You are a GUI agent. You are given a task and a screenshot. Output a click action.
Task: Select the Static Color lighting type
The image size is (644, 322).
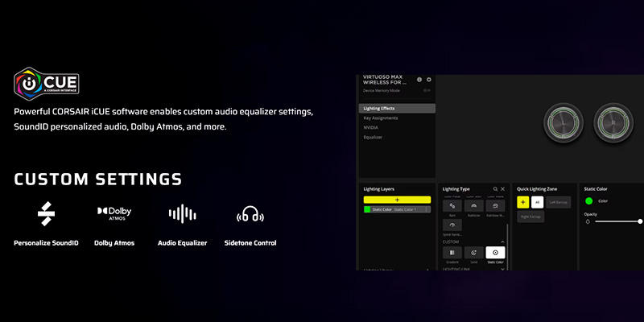(495, 253)
